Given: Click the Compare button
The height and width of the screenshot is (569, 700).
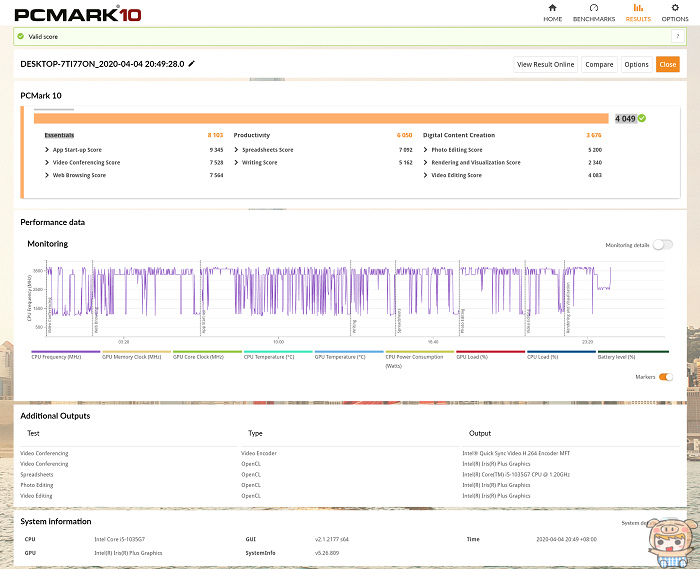Looking at the screenshot, I should pyautogui.click(x=599, y=64).
